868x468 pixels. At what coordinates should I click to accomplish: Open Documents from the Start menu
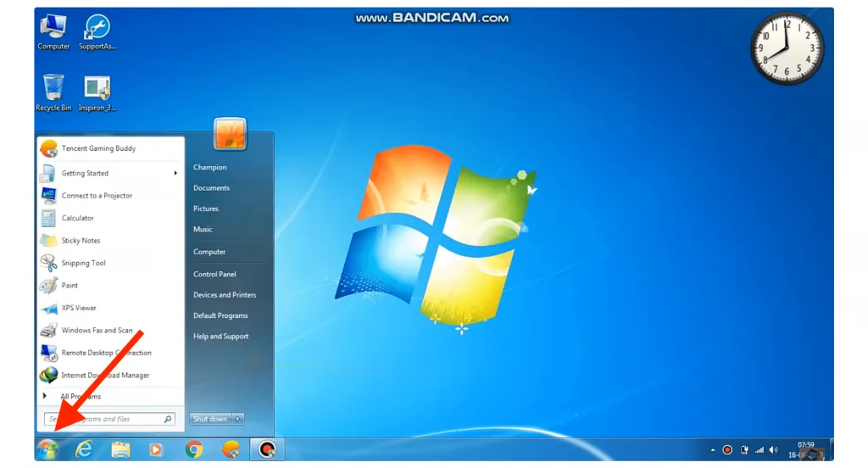coord(211,187)
